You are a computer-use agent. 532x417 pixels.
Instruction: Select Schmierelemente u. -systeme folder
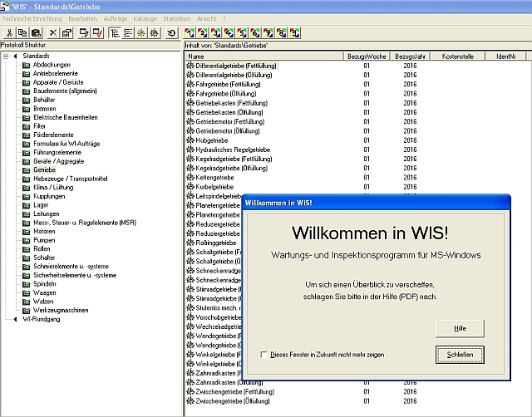pos(71,267)
